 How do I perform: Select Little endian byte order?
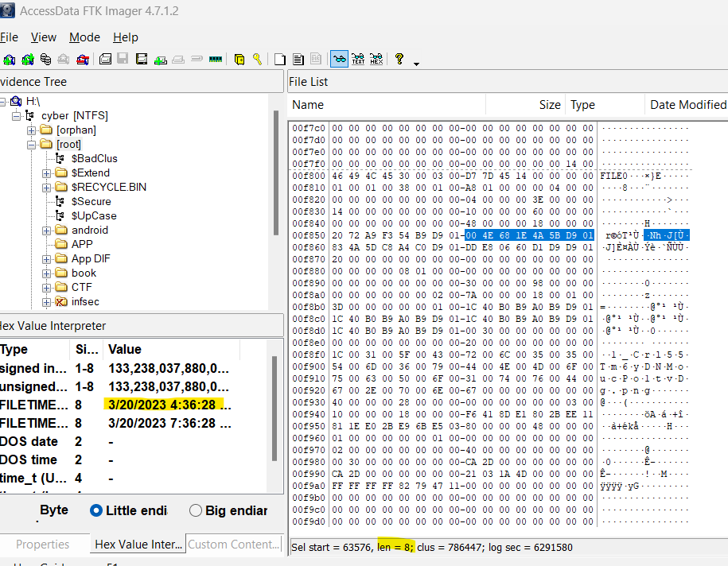[x=96, y=511]
